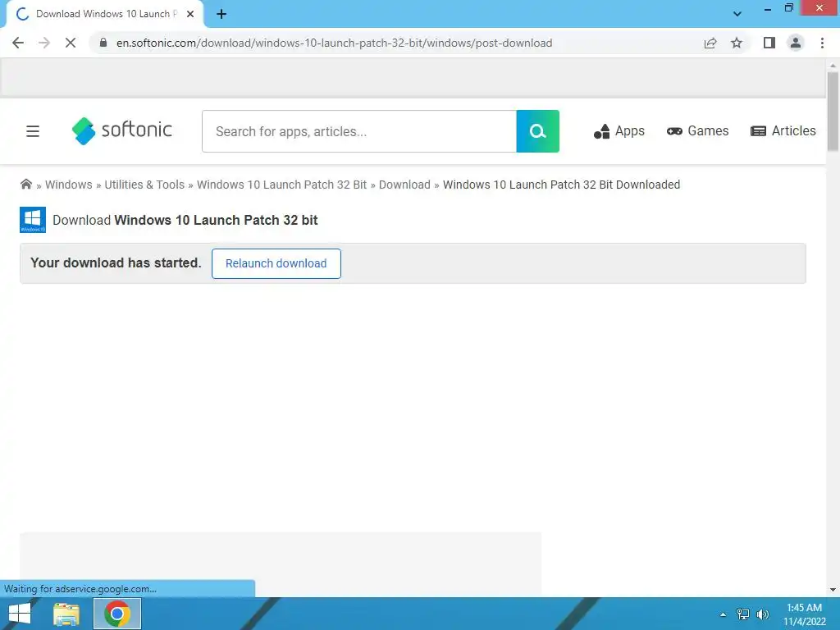
Task: Share this page using the share icon
Action: click(710, 43)
